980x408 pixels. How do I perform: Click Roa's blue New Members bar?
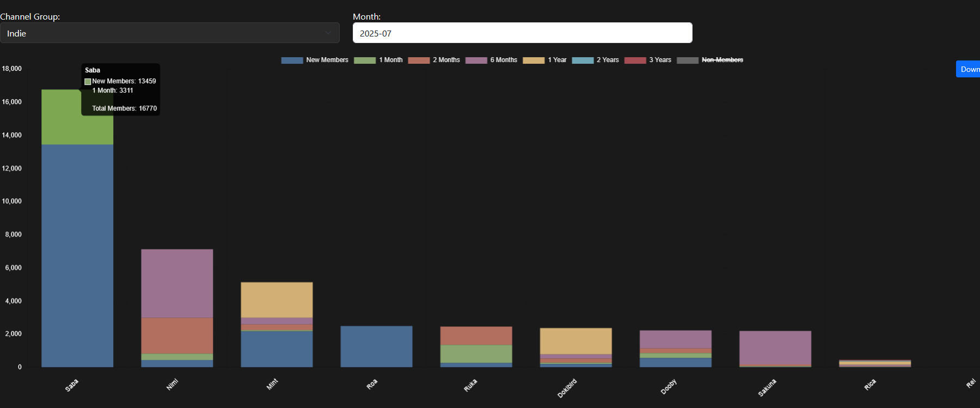376,346
